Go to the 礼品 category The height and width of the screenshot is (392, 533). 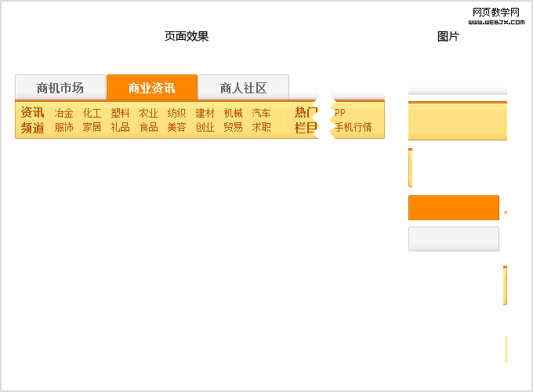[x=121, y=127]
